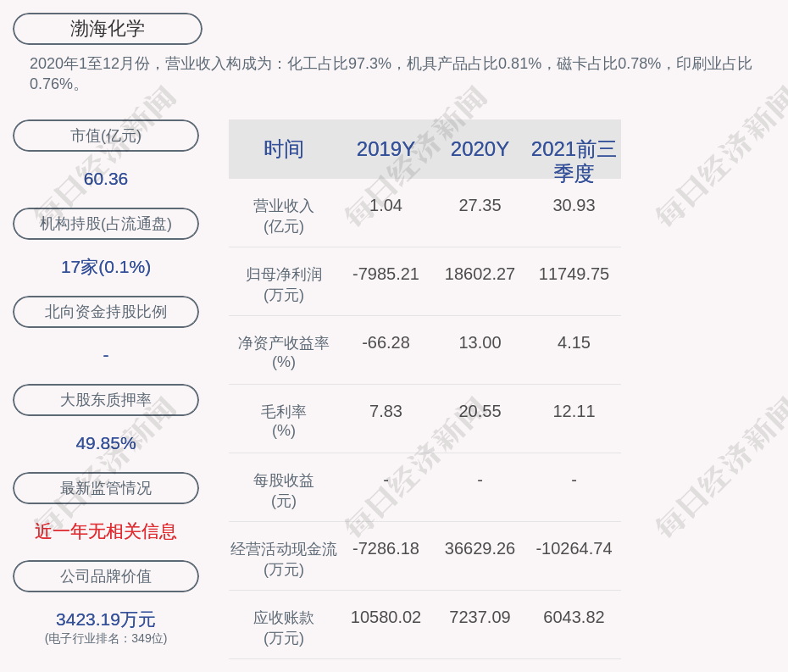Select the 2020Y column header
The image size is (788, 672).
(480, 149)
